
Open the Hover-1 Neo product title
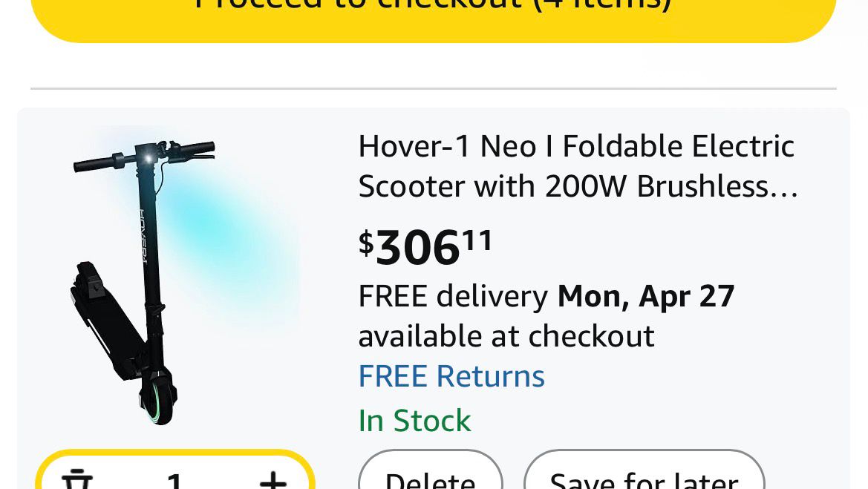[576, 147]
